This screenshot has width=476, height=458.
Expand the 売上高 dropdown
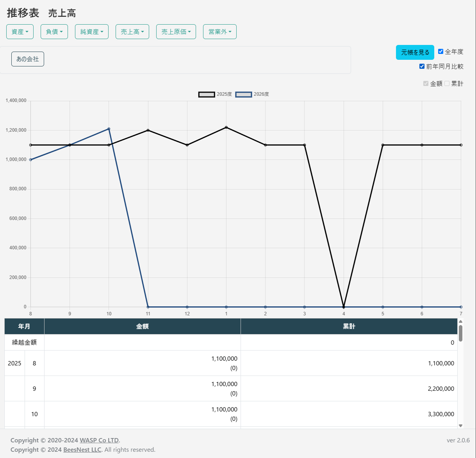pyautogui.click(x=132, y=32)
